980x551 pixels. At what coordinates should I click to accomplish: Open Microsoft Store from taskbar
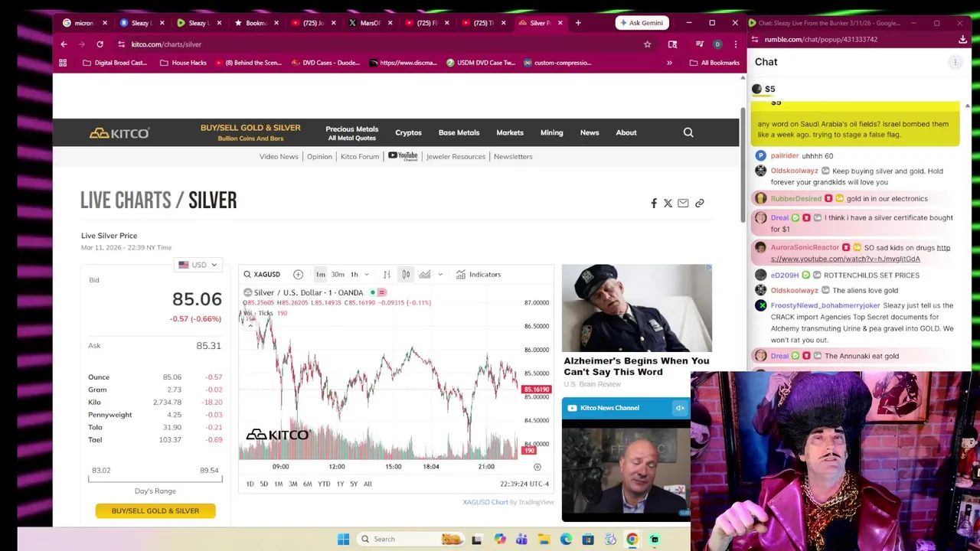588,539
